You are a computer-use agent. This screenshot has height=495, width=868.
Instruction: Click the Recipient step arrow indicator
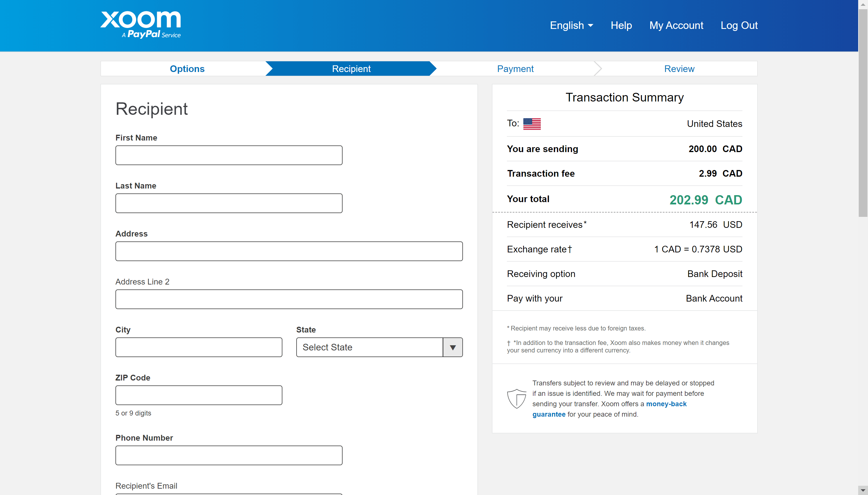431,68
